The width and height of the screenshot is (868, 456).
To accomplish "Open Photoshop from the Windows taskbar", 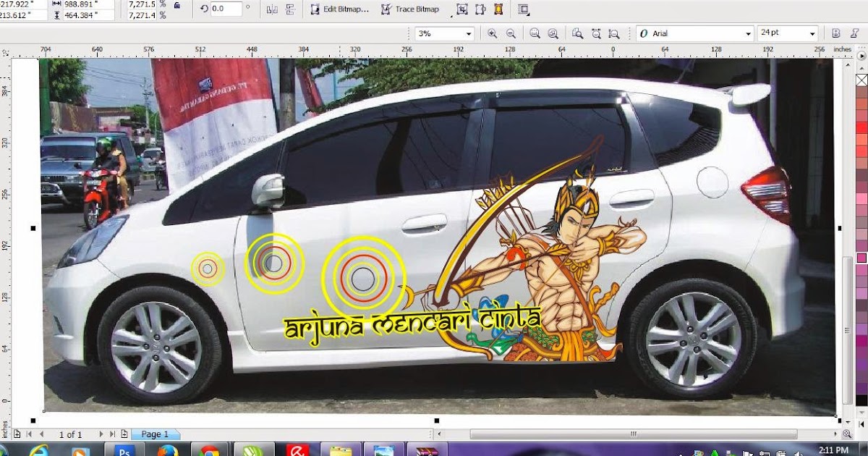I will (x=124, y=449).
